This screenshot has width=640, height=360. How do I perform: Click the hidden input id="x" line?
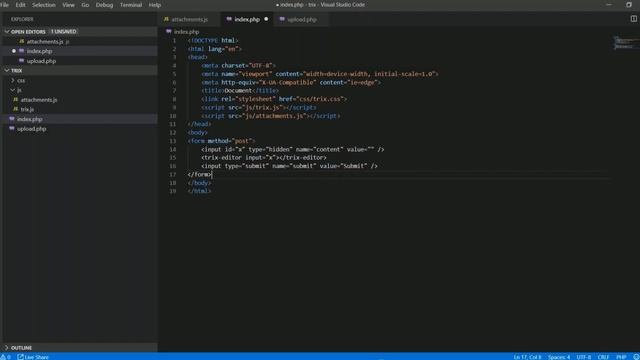pyautogui.click(x=293, y=149)
